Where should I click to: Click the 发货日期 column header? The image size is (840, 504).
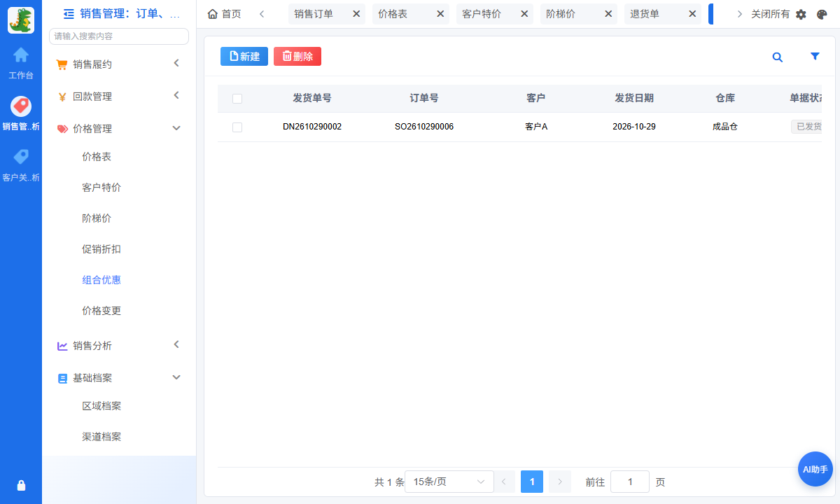click(x=634, y=99)
